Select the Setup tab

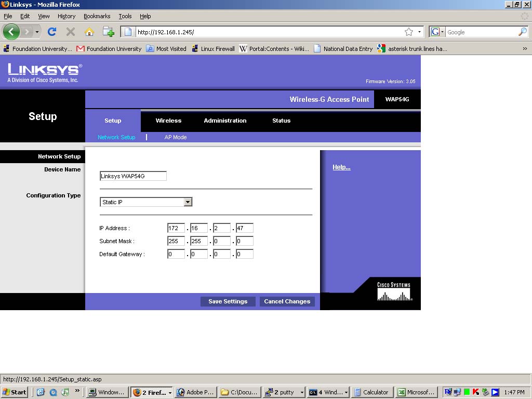tap(113, 121)
